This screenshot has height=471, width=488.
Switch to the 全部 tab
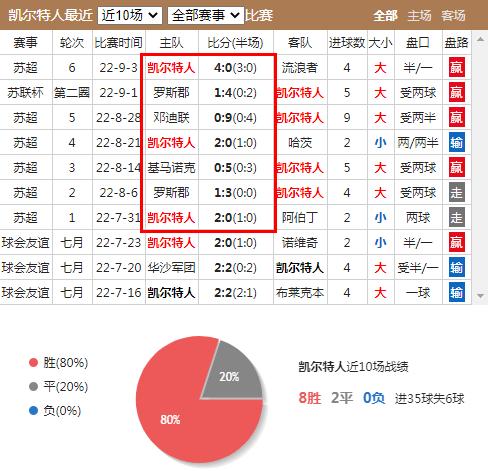(x=385, y=16)
